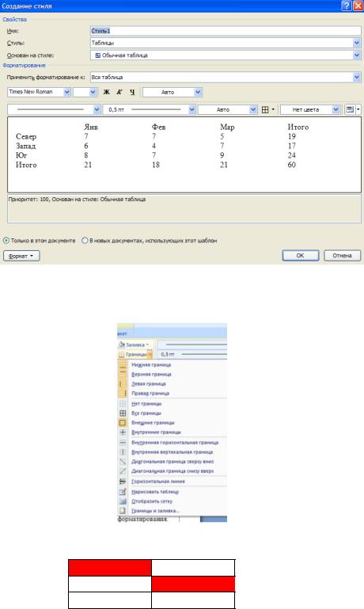Click red cell in second row

[x=193, y=584]
